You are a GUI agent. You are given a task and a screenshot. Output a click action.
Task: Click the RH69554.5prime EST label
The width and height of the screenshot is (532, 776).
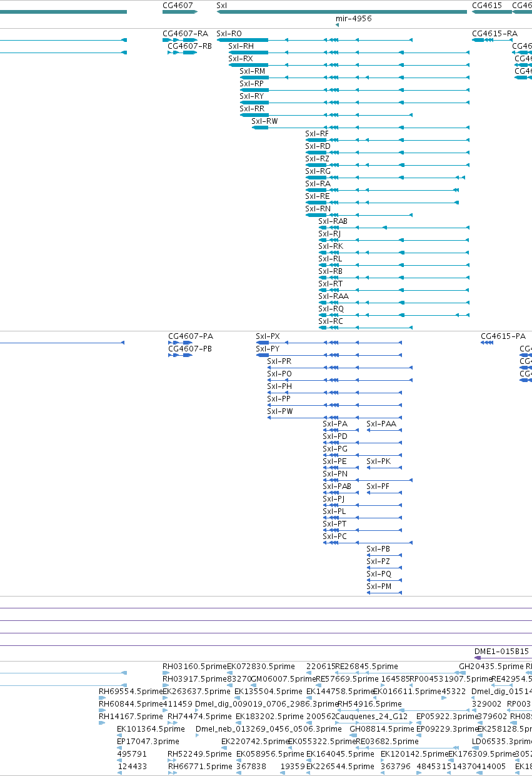pyautogui.click(x=131, y=692)
